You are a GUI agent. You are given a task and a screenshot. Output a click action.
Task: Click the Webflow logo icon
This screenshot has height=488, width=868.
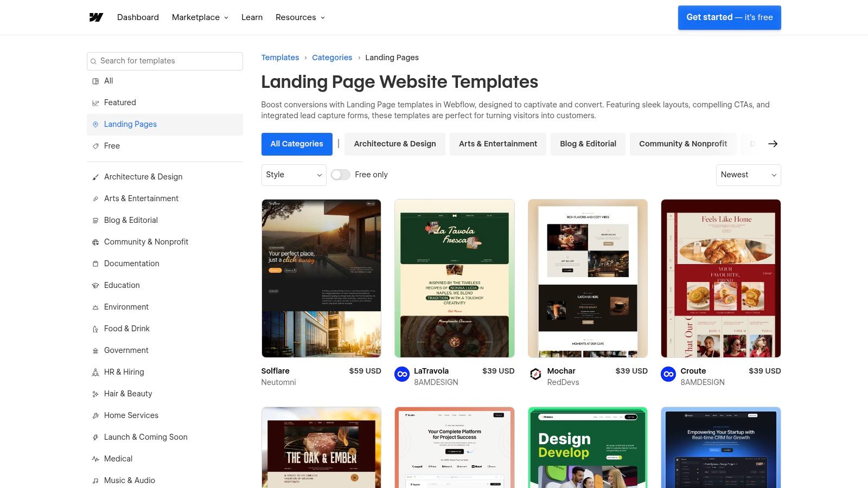(96, 17)
